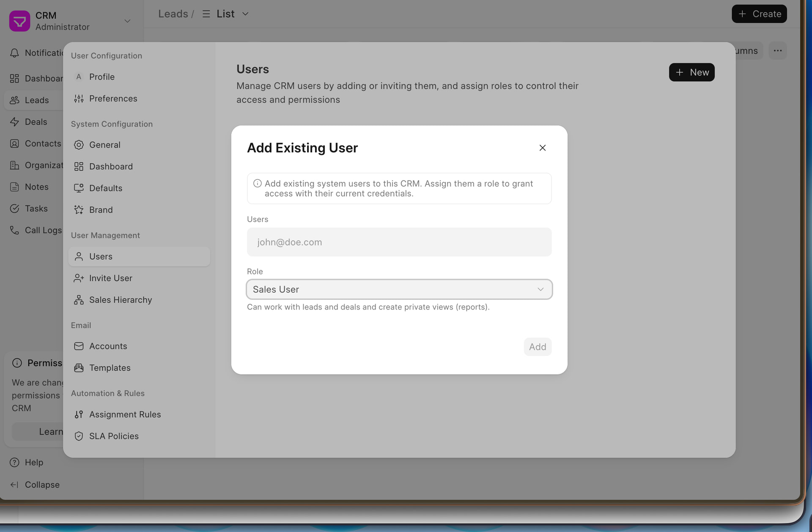Click the Call Logs phone icon
The height and width of the screenshot is (532, 812).
point(14,230)
